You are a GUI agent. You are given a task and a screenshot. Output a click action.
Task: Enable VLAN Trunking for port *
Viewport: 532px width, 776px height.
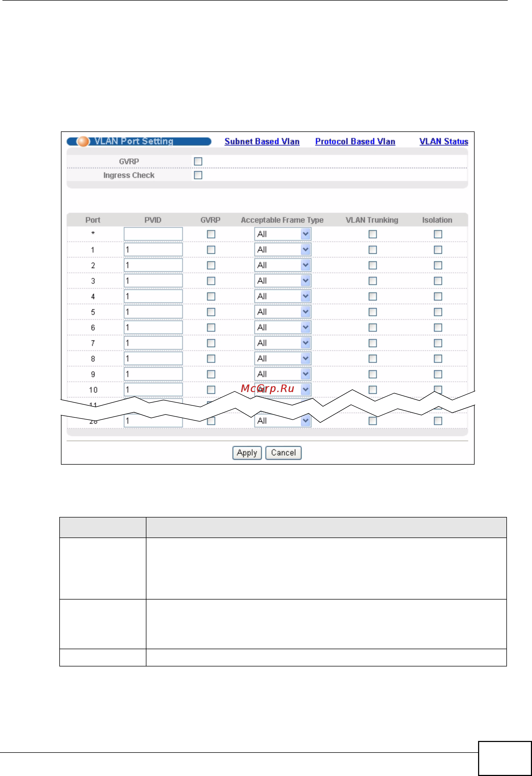(x=372, y=234)
